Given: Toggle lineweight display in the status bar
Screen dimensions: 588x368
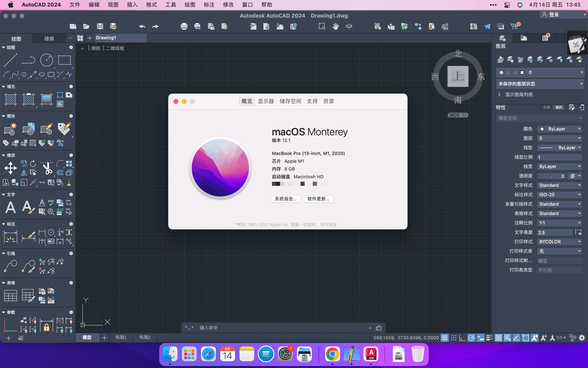Looking at the screenshot, I should 489,338.
